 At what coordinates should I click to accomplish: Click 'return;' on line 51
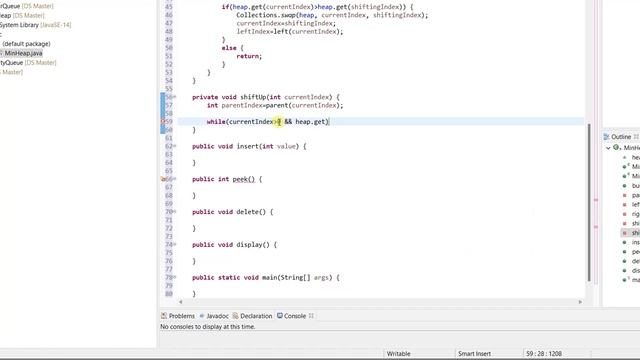click(x=249, y=56)
